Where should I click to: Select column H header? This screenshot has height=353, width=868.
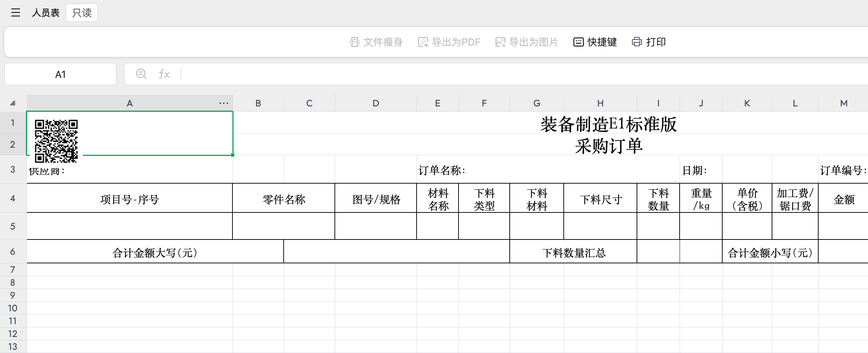tap(600, 103)
